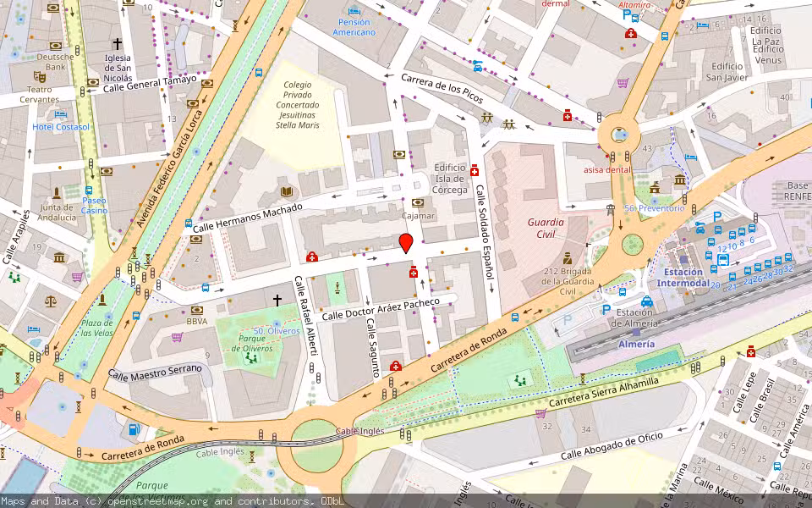Click the Estación Intermodal bus station icon
This screenshot has height=508, width=812.
723,260
